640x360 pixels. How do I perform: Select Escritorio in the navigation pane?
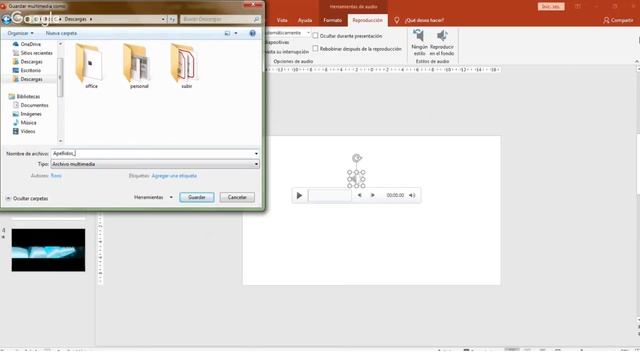(x=27, y=70)
